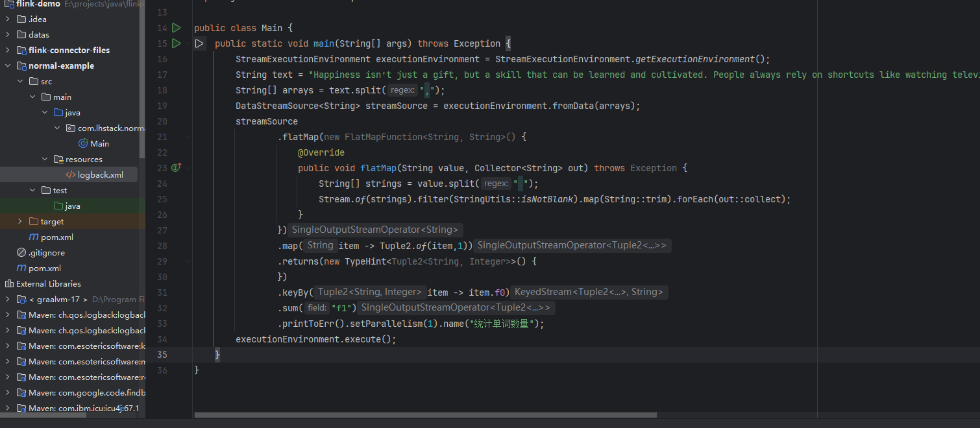Open the .gitignore file
The width and height of the screenshot is (980, 428).
coord(46,252)
